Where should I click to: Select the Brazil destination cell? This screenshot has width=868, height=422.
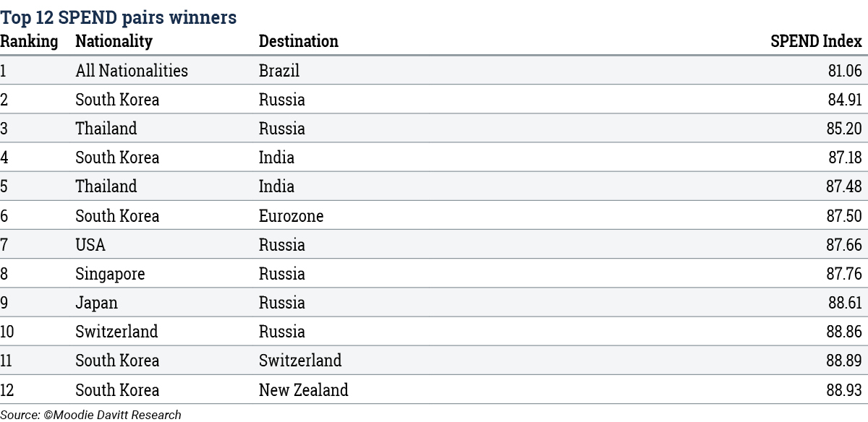[279, 71]
